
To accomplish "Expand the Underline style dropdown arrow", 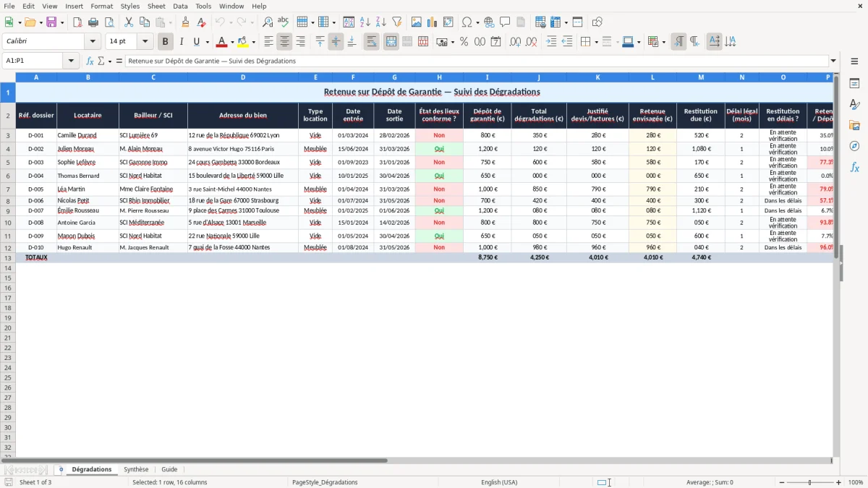I will pyautogui.click(x=207, y=42).
